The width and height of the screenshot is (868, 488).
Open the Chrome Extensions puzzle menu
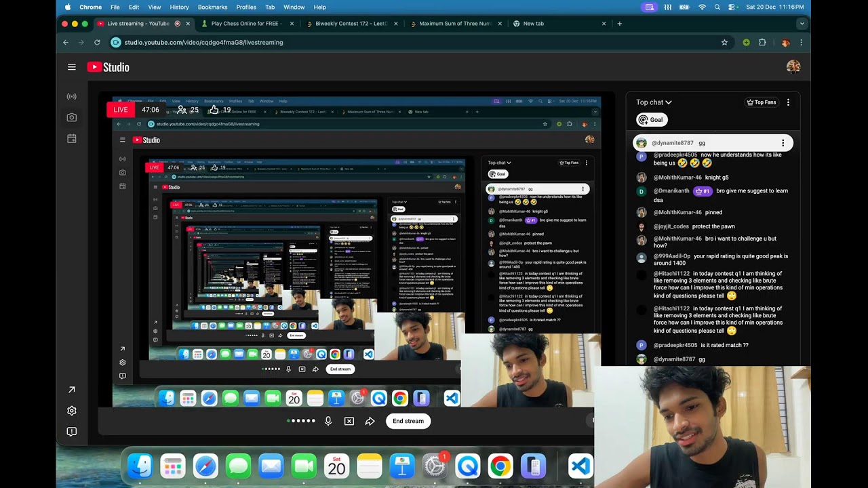(x=762, y=42)
